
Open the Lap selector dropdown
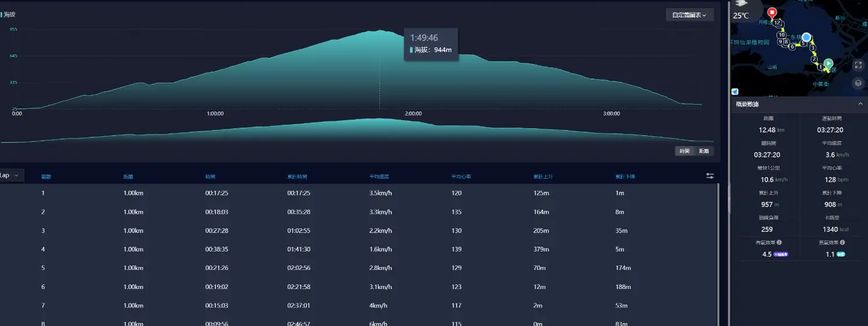pyautogui.click(x=11, y=175)
